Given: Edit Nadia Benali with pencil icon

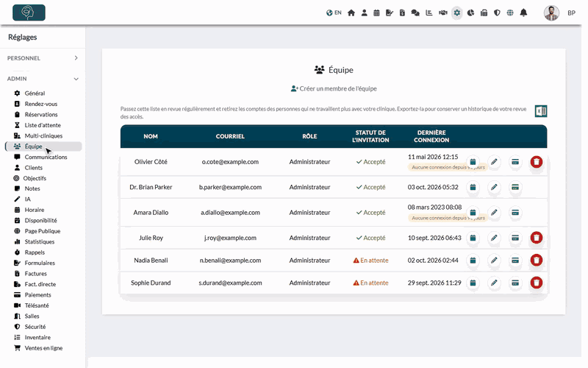Looking at the screenshot, I should pyautogui.click(x=494, y=261).
